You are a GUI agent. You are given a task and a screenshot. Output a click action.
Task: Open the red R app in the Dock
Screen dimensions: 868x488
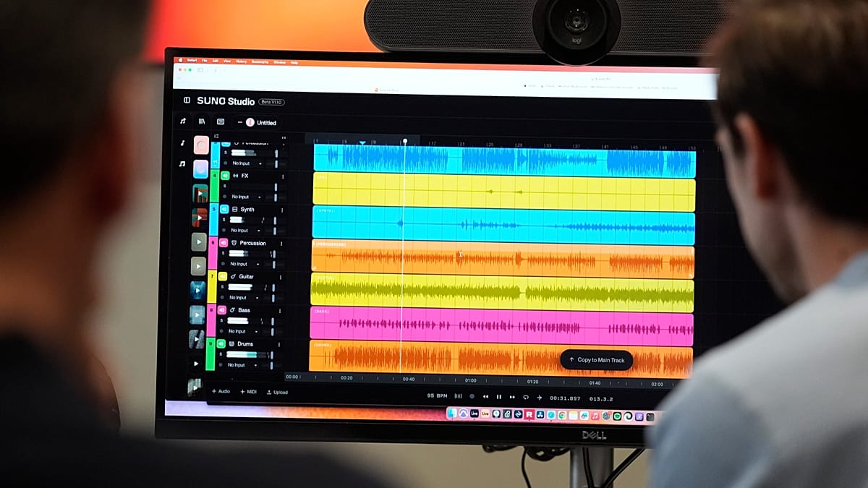(529, 414)
